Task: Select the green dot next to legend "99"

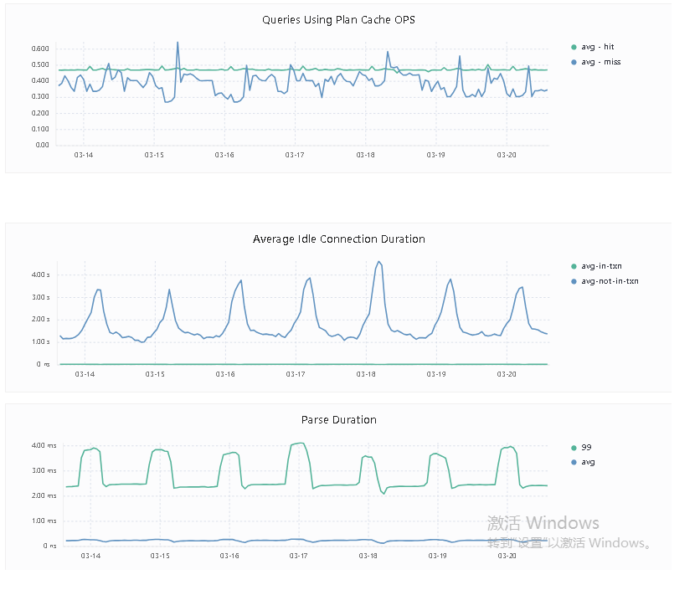Action: click(574, 447)
